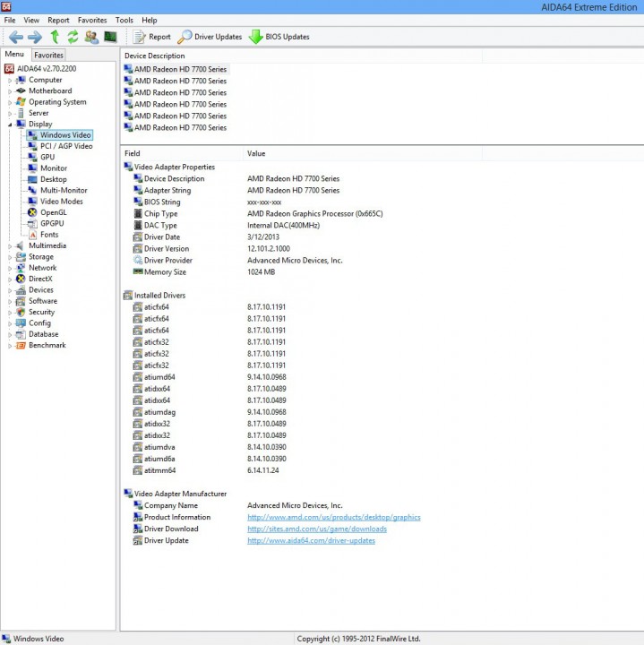644x645 pixels.
Task: Open the View menu
Action: coord(31,20)
